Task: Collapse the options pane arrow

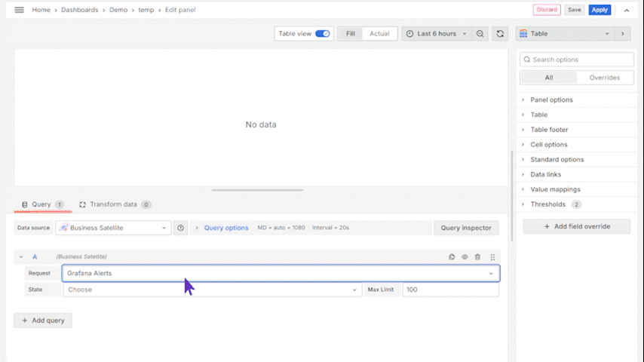Action: tap(623, 34)
